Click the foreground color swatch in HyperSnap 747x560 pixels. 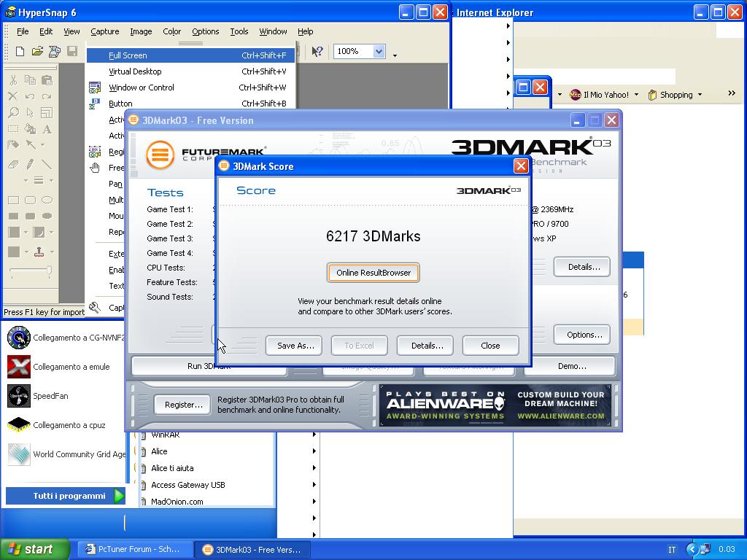click(x=14, y=232)
